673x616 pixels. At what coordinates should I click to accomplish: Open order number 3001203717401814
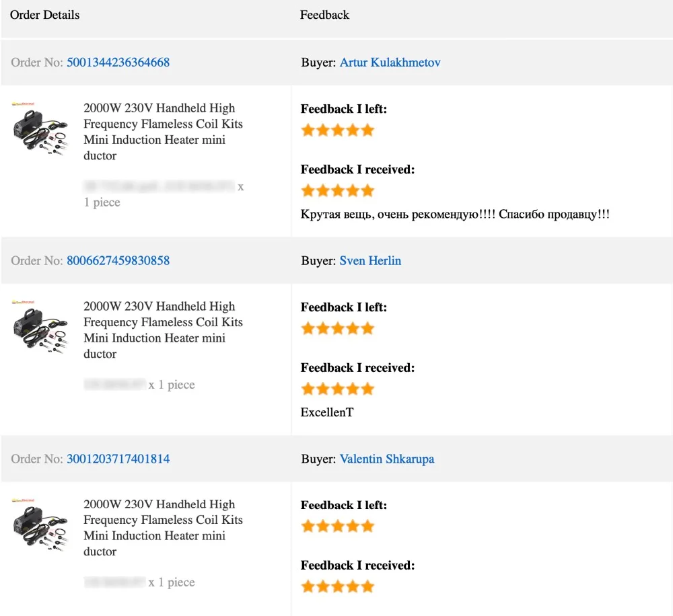(x=118, y=459)
